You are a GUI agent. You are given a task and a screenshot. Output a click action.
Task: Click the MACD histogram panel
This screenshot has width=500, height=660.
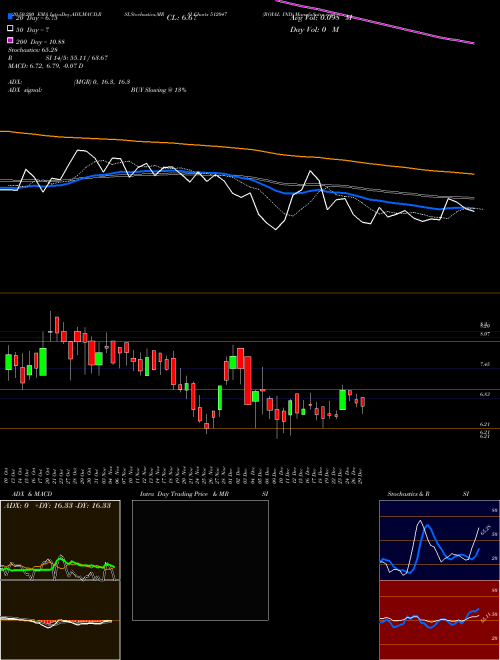pyautogui.click(x=60, y=620)
